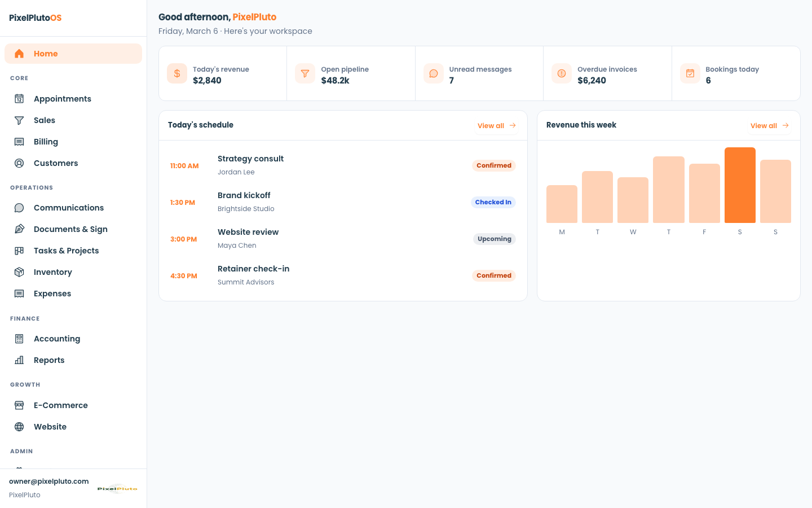812x508 pixels.
Task: Click the Upcoming status badge
Action: pos(495,239)
